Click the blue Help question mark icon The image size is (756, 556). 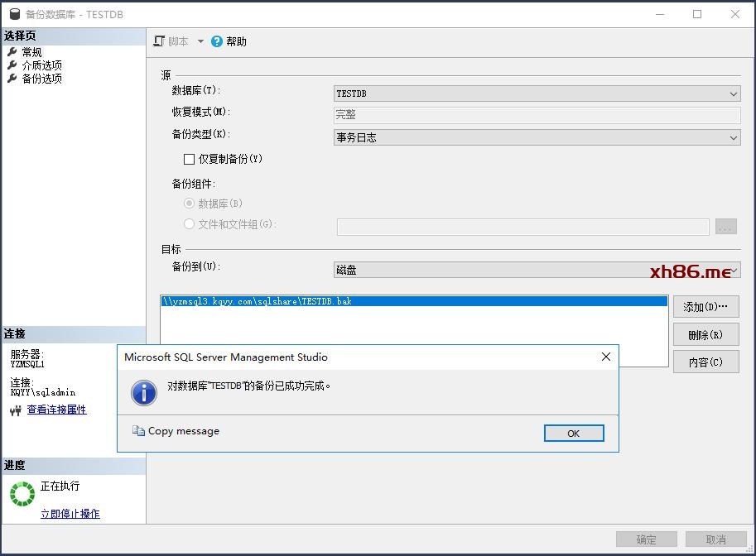click(217, 41)
